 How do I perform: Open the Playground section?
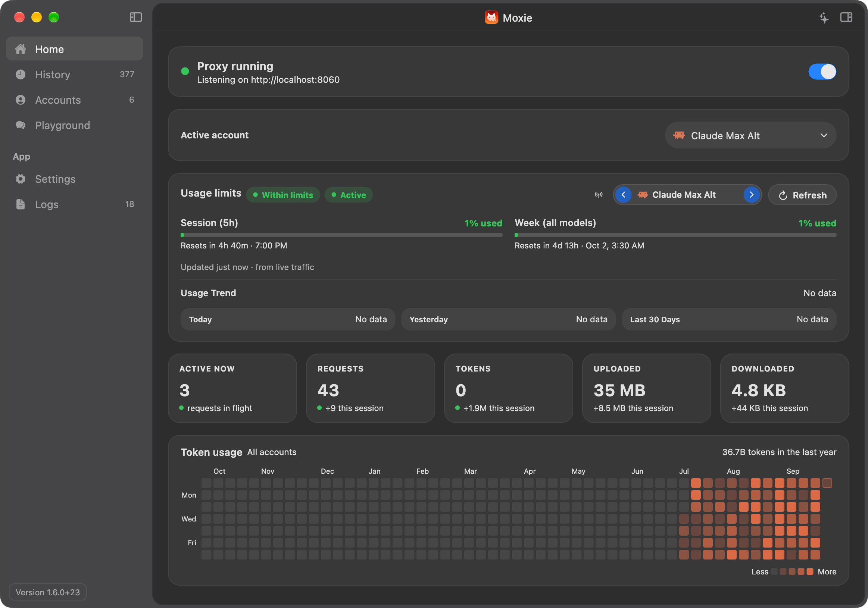coord(75,125)
